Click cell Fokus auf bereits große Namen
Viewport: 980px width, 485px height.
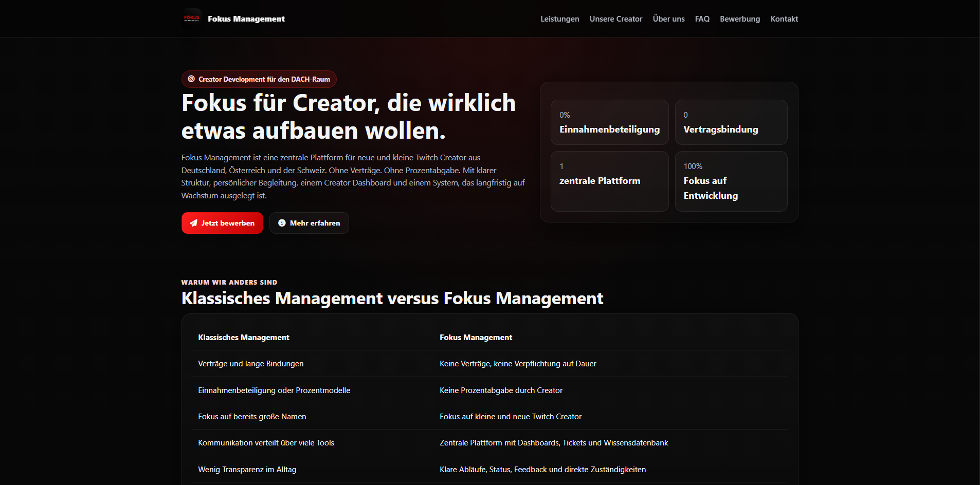coord(252,417)
